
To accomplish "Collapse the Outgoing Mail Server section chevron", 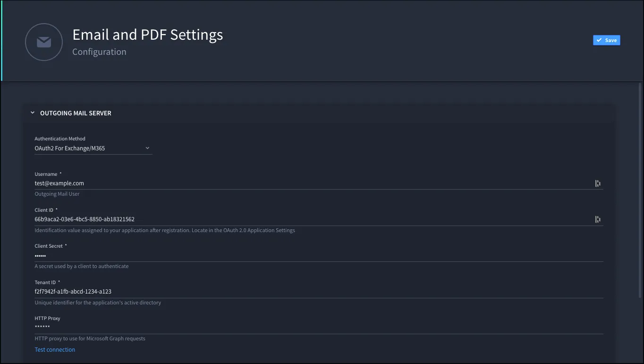I will pos(33,113).
